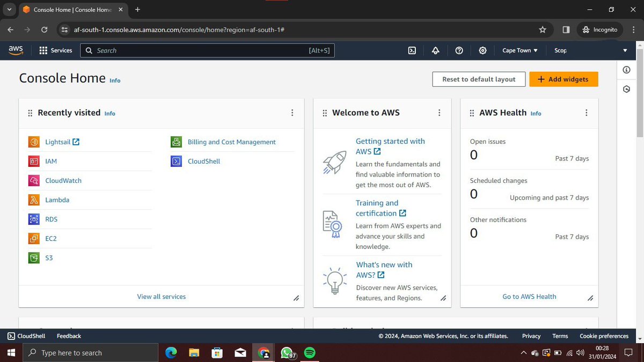Open the AWS Health widget options menu
This screenshot has width=644, height=362.
[x=586, y=113]
